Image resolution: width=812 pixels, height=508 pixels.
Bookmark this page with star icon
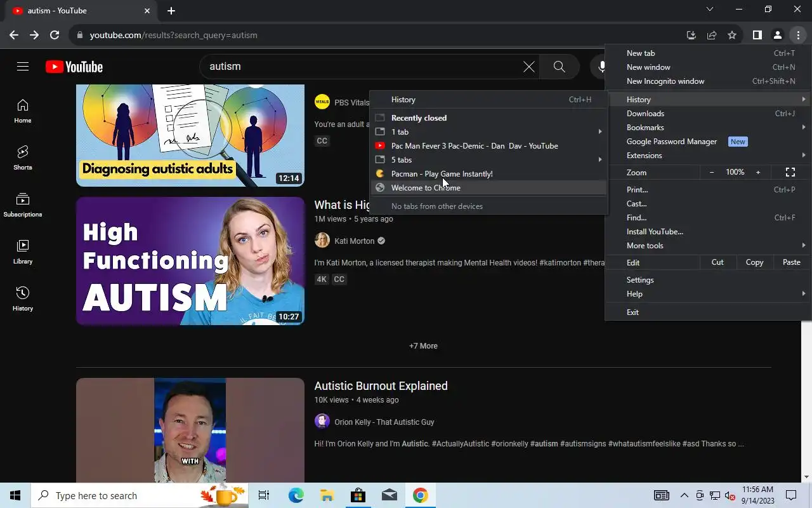coord(732,35)
